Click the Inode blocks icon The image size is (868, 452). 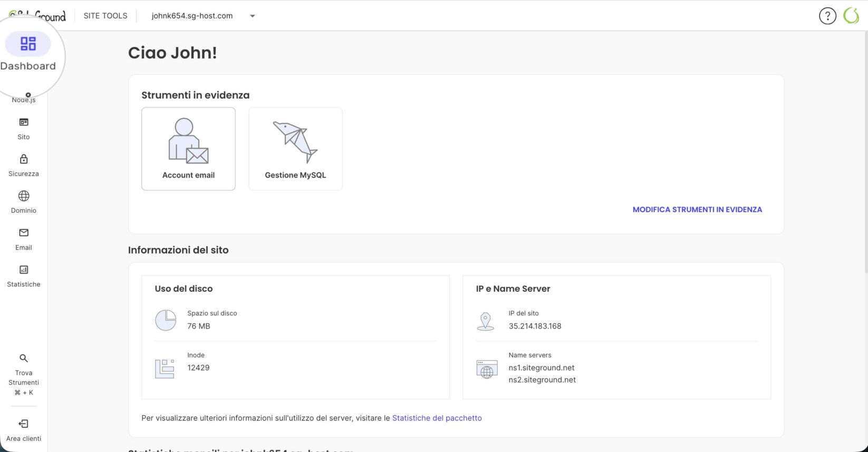click(x=165, y=368)
